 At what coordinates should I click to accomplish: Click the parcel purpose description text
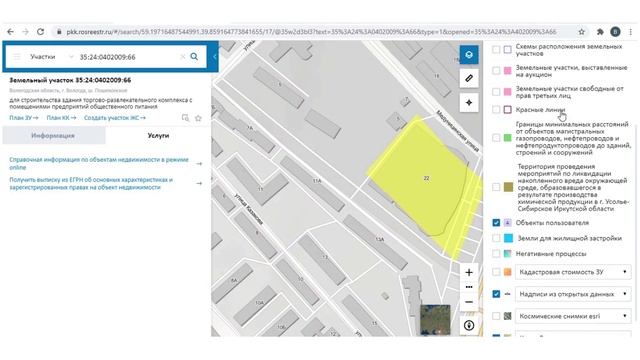[x=100, y=103]
